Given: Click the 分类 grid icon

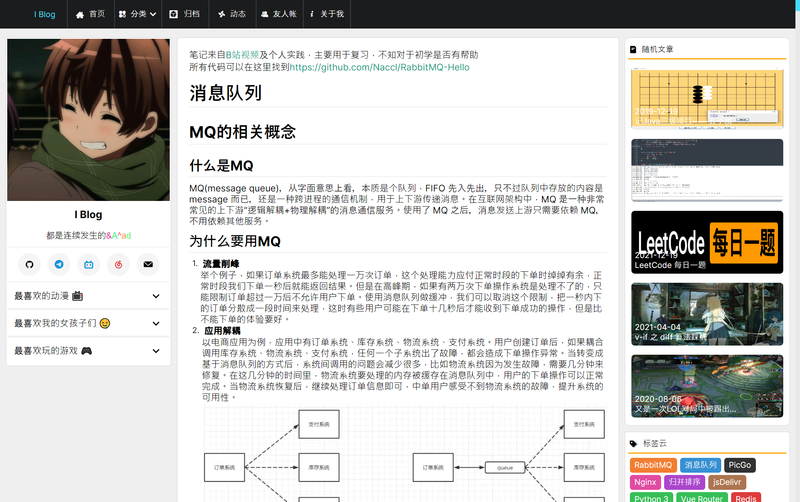Looking at the screenshot, I should [x=122, y=14].
